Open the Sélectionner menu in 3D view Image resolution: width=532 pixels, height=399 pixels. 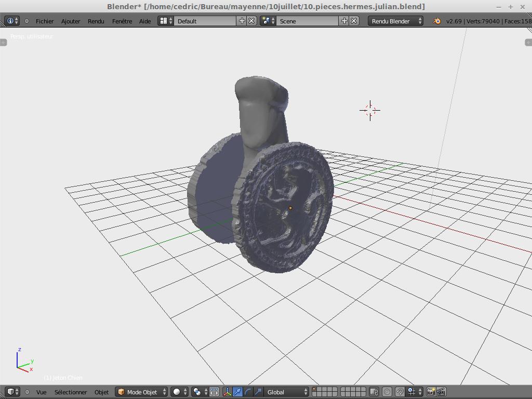coord(71,392)
